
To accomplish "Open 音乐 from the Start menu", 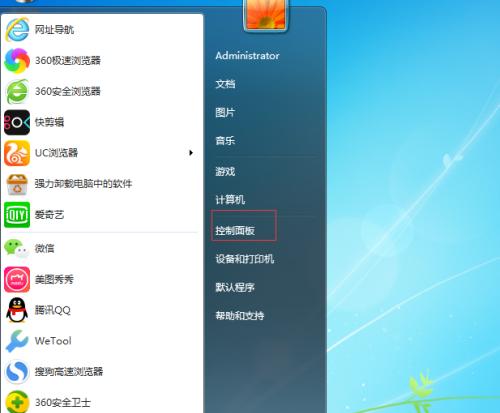I will (225, 141).
